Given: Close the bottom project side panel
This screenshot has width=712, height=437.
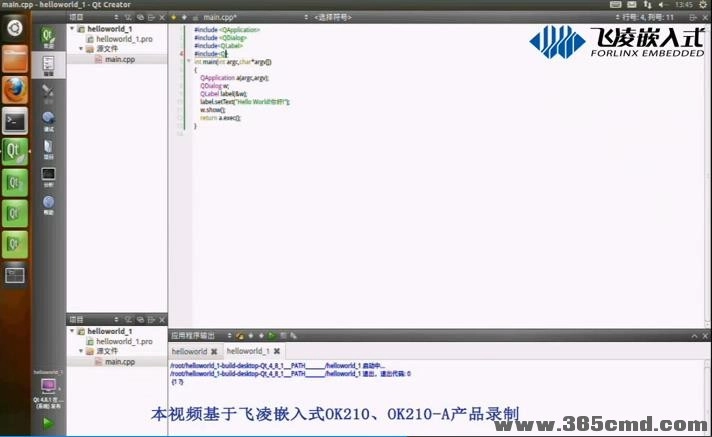Looking at the screenshot, I should pyautogui.click(x=162, y=320).
